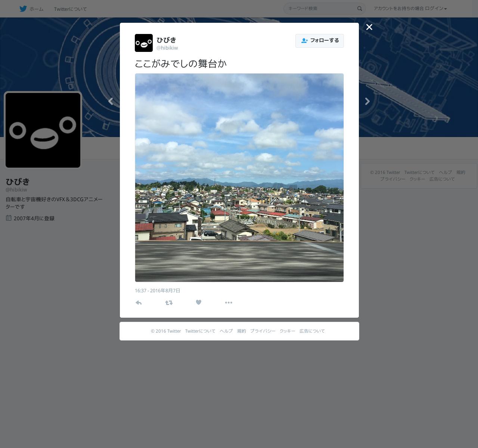Open more options ellipsis on tweet

229,303
